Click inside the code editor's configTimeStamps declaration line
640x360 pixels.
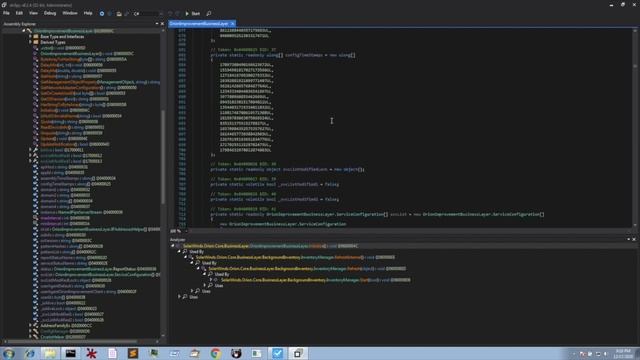point(283,55)
